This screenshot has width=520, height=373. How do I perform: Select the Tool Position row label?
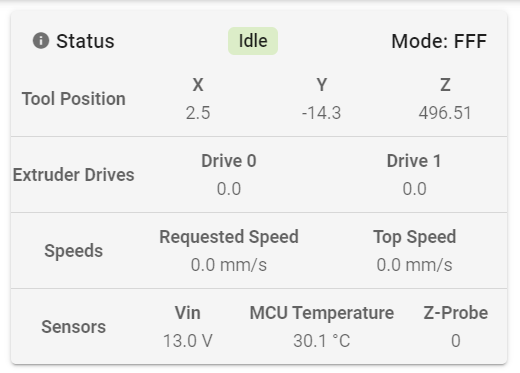coord(74,99)
